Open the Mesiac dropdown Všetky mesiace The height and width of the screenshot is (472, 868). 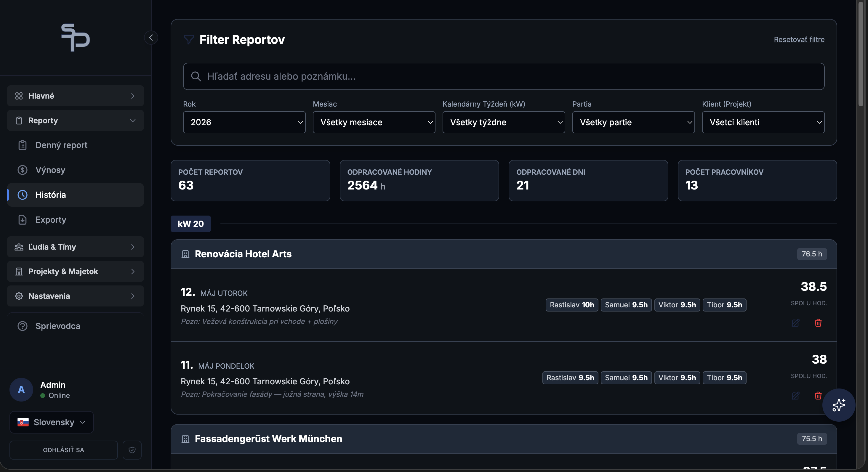[x=374, y=122]
